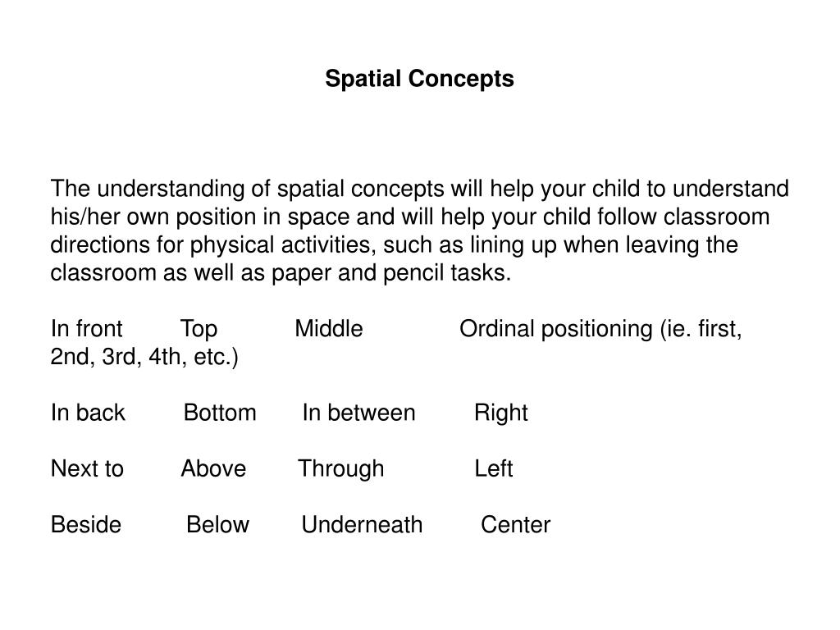
Task: Click the line ending "pencil tasks."
Action: click(281, 272)
